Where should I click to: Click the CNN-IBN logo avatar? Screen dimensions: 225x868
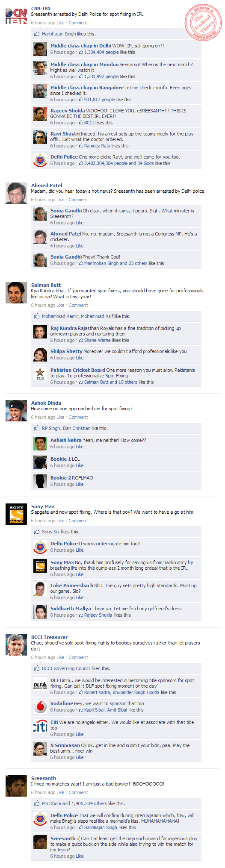click(16, 16)
